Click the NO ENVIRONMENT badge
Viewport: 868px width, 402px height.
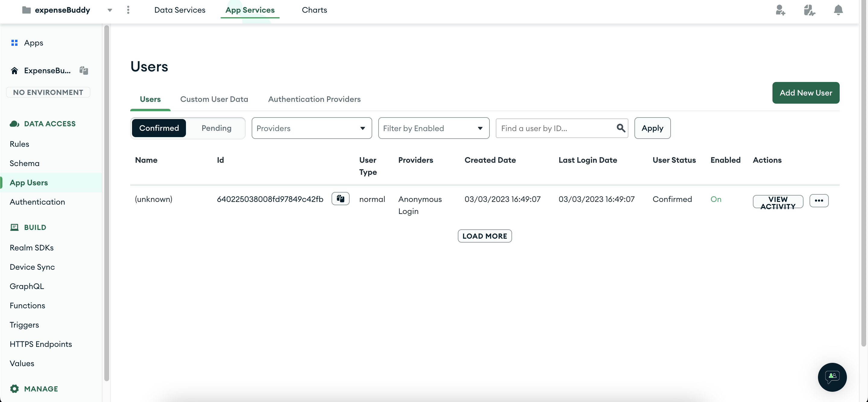48,92
